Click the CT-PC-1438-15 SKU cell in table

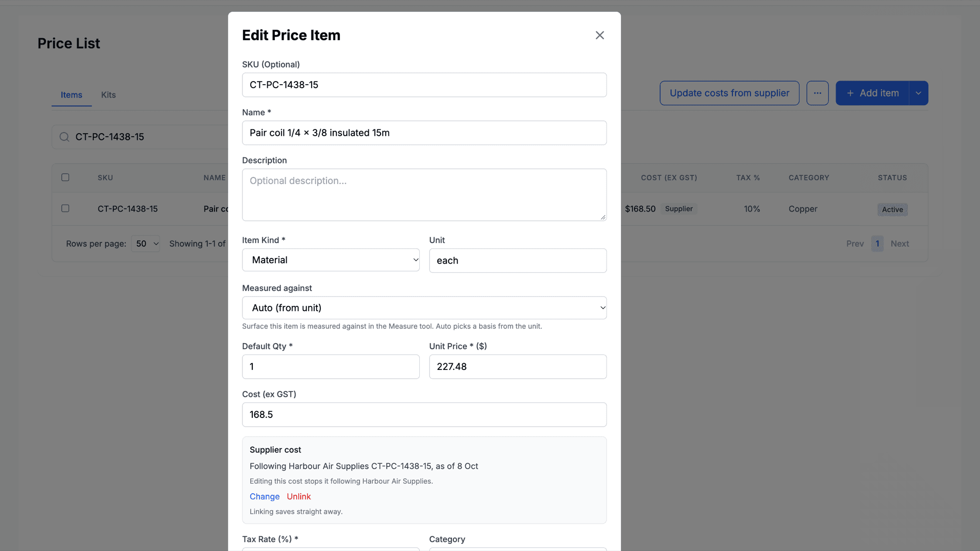[x=127, y=209]
